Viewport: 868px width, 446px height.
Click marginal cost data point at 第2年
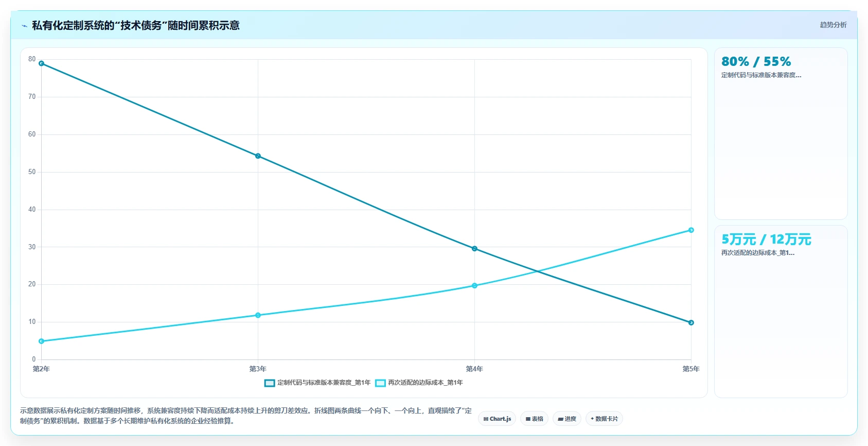[42, 341]
